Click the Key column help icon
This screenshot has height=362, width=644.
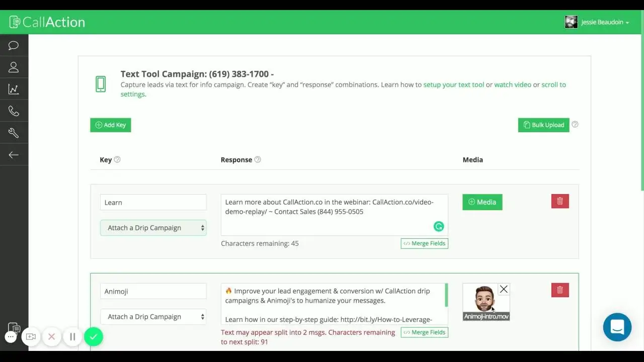(117, 159)
